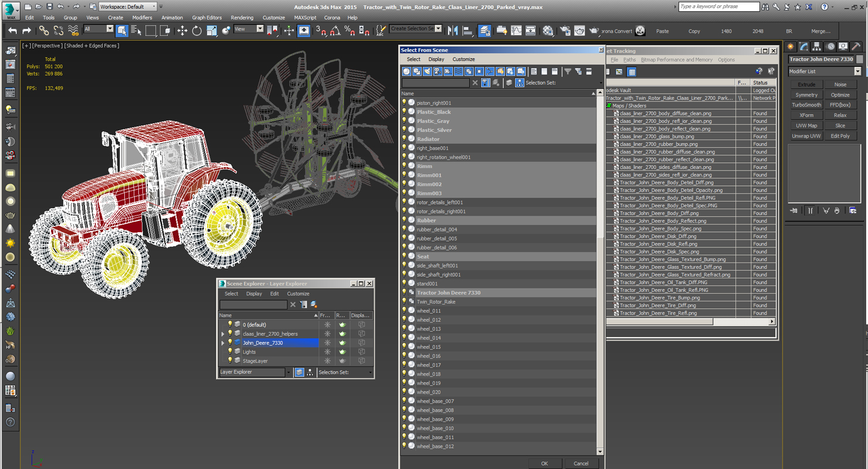Open the Workspace: Default dropdown
The height and width of the screenshot is (469, 868).
[x=127, y=6]
